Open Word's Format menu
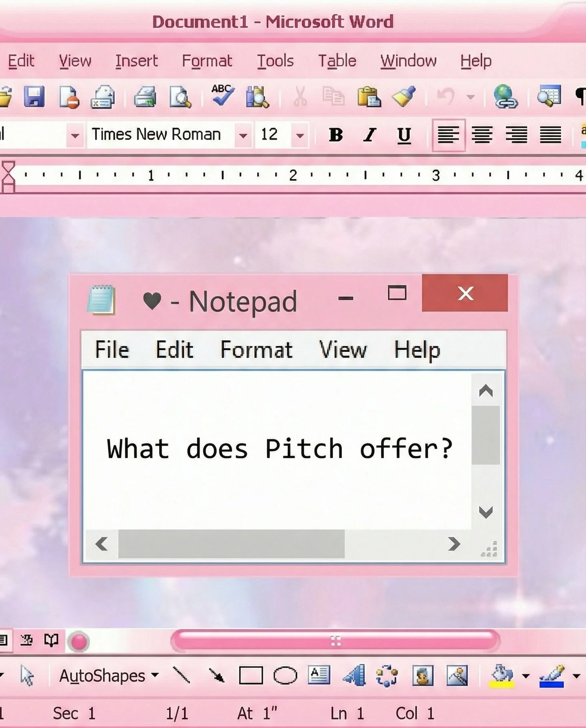Screen dimensions: 586x728 point(207,61)
